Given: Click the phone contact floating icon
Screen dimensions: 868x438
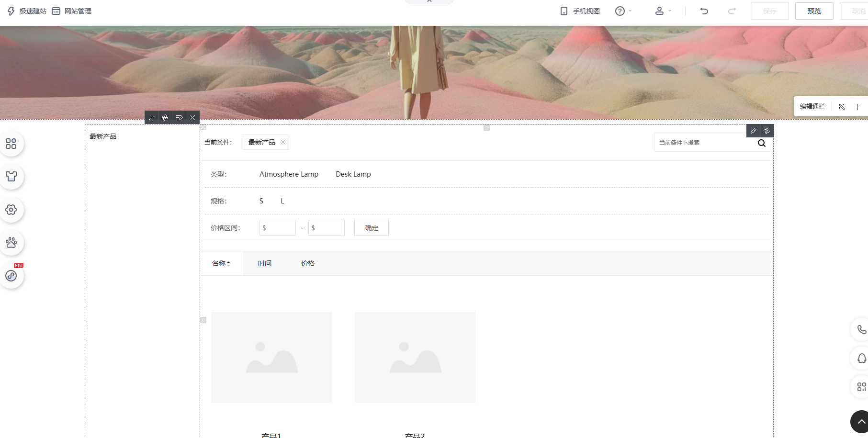Looking at the screenshot, I should [861, 329].
